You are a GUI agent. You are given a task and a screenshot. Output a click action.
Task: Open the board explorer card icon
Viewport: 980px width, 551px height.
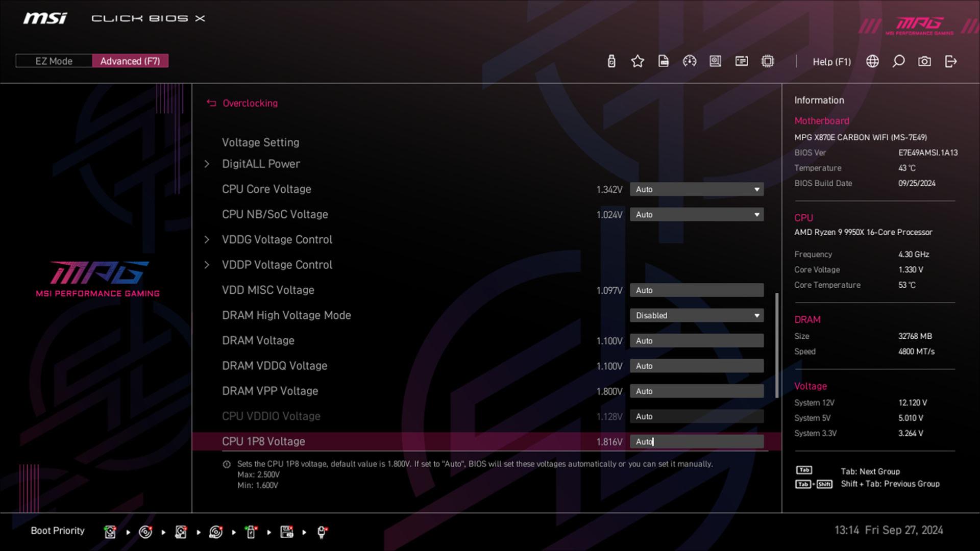742,61
